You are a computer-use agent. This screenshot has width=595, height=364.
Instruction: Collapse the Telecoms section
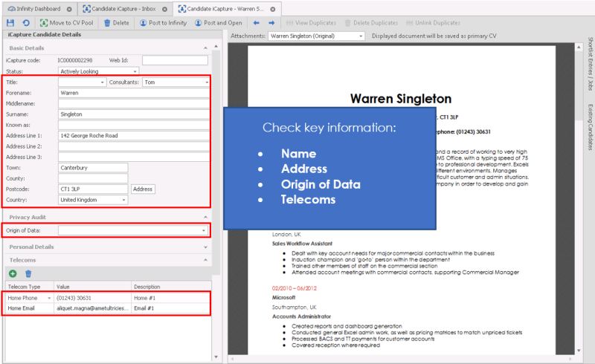click(x=205, y=260)
